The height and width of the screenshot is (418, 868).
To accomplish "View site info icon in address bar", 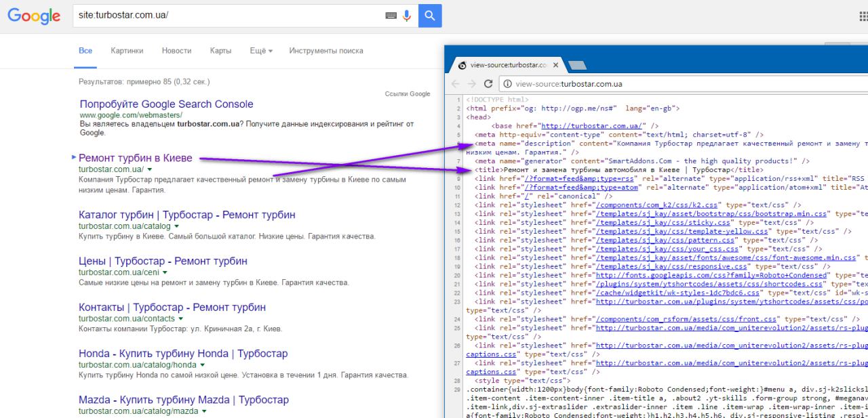I will 508,84.
